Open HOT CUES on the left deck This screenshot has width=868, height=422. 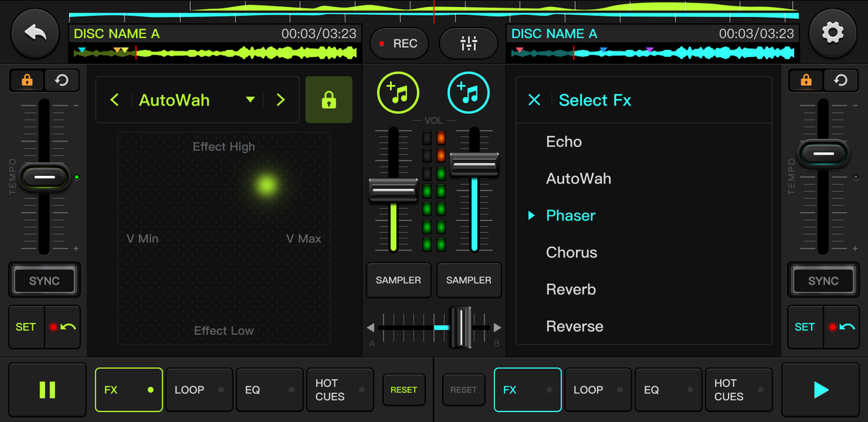339,389
